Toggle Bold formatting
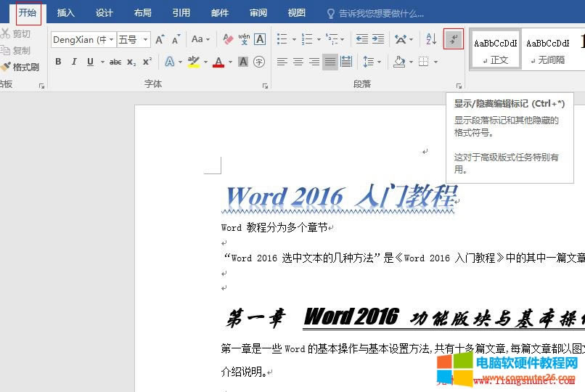The height and width of the screenshot is (392, 585). (x=59, y=62)
